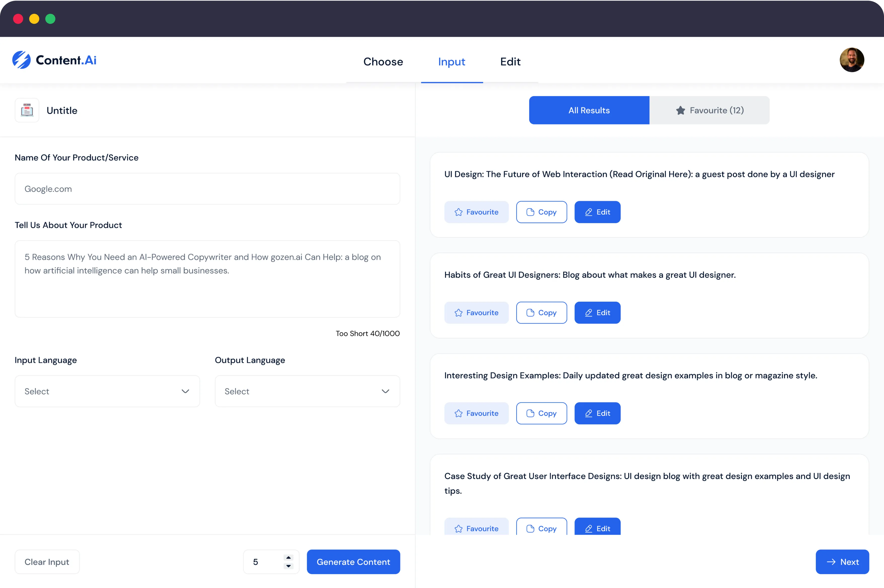Focus the Name Of Your Product/Service field
884x588 pixels.
click(207, 189)
